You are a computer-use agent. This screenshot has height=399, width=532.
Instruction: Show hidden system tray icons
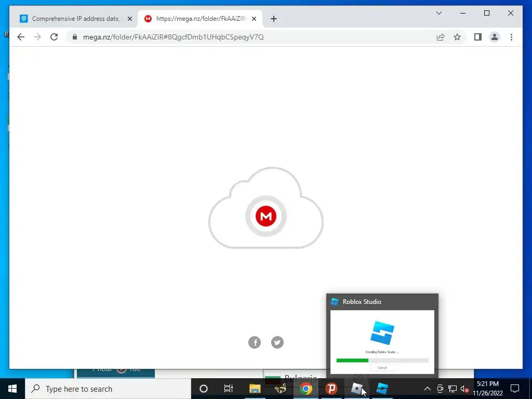(x=428, y=389)
